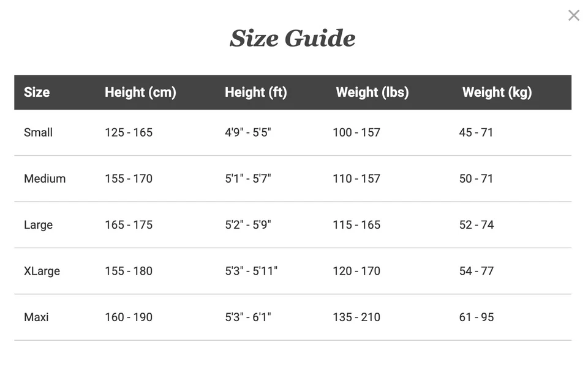Click the 45 - 71 weight cell
Screen dimensions: 588x369
476,132
